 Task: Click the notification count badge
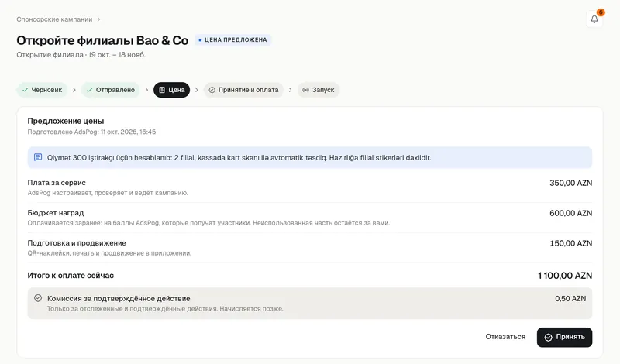pyautogui.click(x=601, y=12)
